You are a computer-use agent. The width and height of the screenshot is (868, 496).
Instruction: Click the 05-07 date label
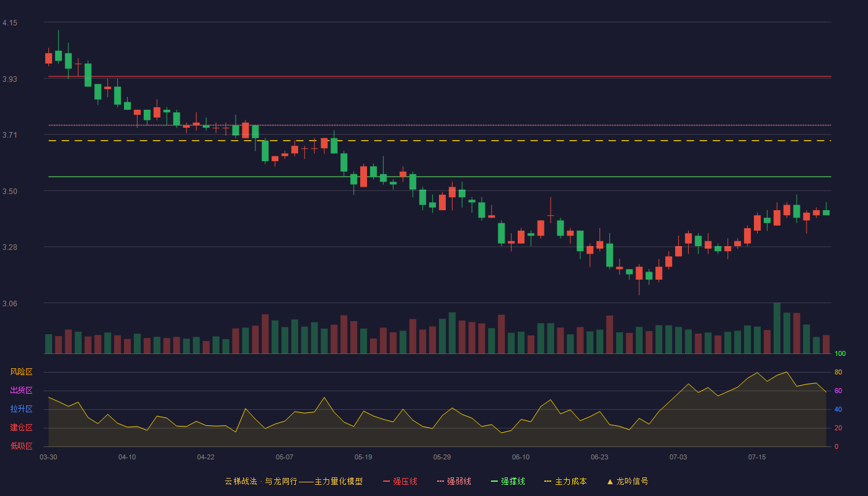tap(285, 457)
